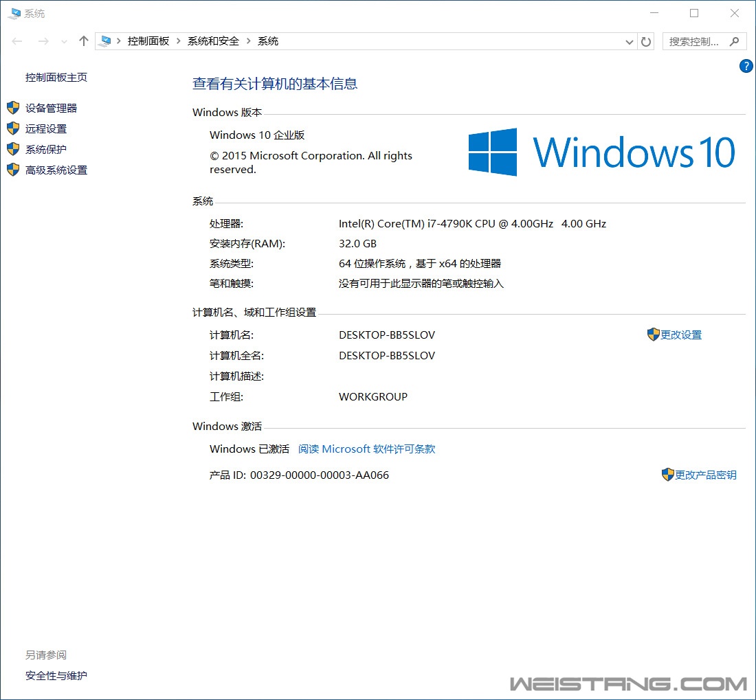Screen dimensions: 756x700
Task: Click the forward arrow navigation button
Action: coord(43,41)
